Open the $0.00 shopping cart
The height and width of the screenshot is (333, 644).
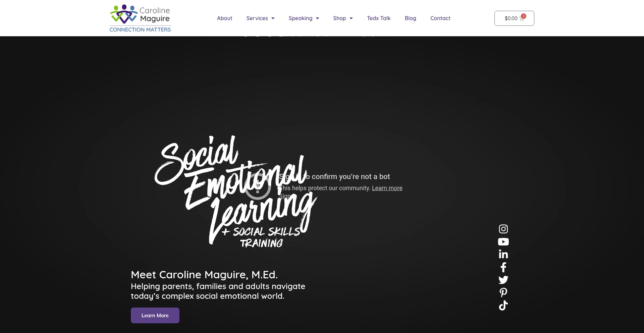tap(514, 18)
